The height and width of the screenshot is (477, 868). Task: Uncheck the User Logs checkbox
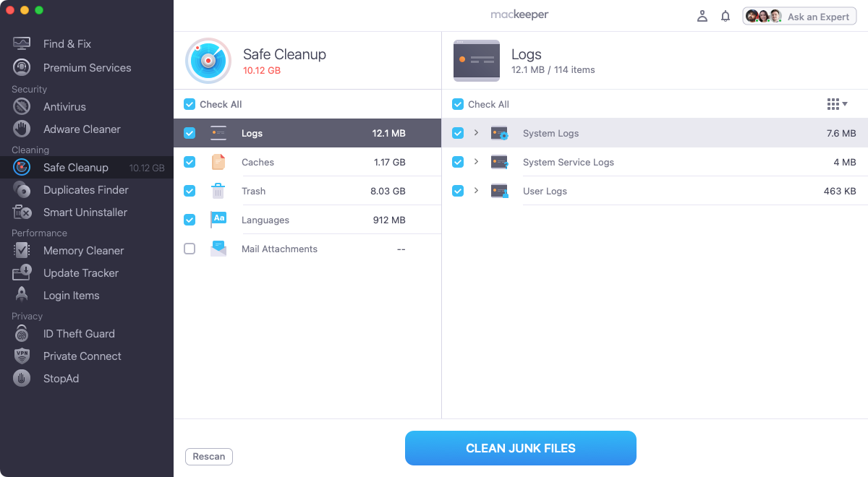[458, 191]
